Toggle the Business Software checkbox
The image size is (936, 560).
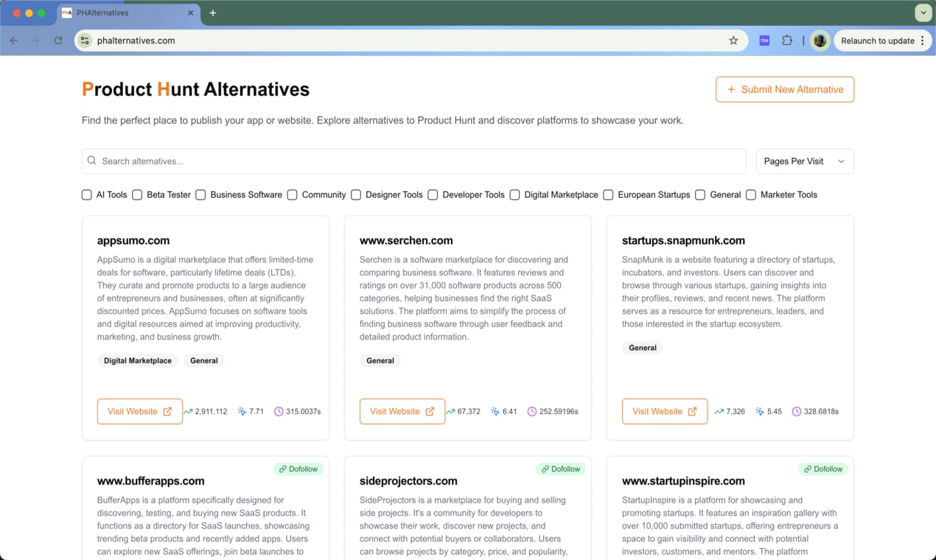point(200,195)
